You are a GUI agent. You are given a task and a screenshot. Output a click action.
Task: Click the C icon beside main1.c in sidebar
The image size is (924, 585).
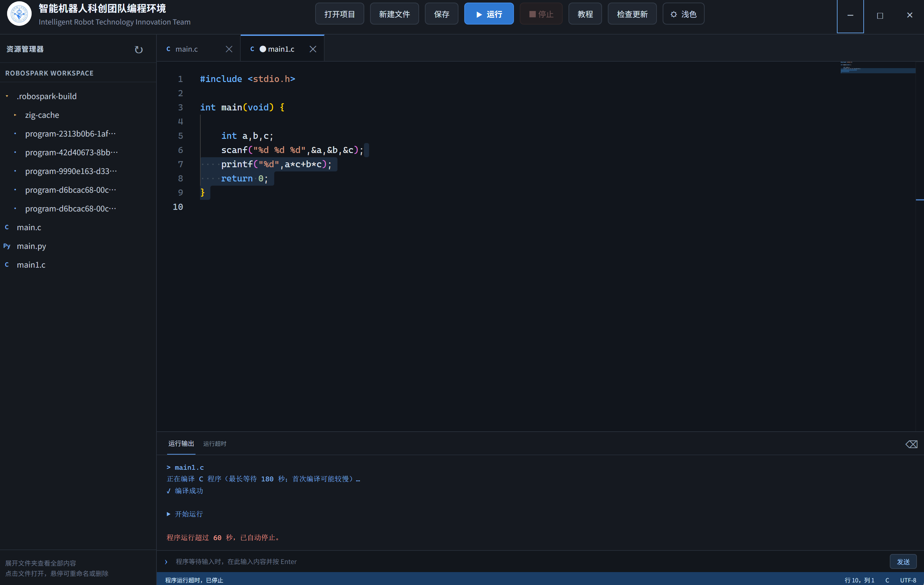click(7, 265)
